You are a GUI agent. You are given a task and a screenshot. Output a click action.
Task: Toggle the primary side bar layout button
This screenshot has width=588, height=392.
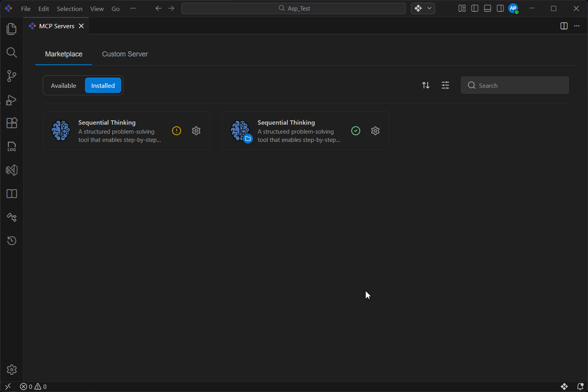[x=475, y=9]
